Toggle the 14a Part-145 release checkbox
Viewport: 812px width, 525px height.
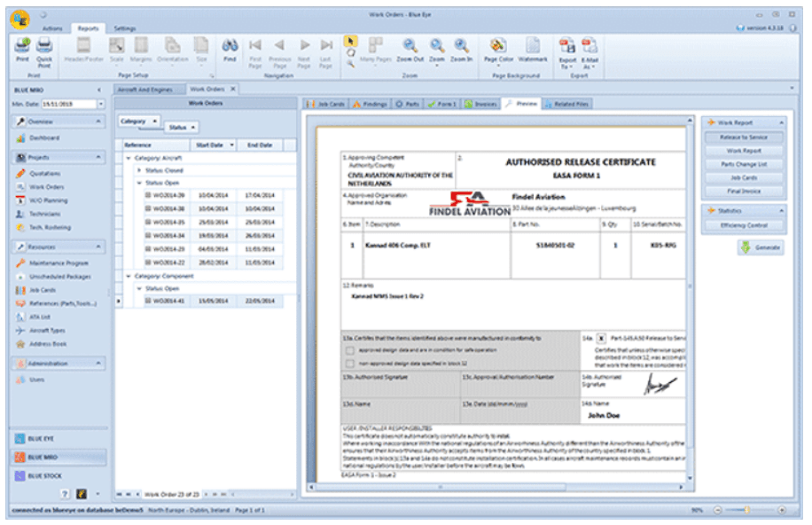click(x=601, y=339)
